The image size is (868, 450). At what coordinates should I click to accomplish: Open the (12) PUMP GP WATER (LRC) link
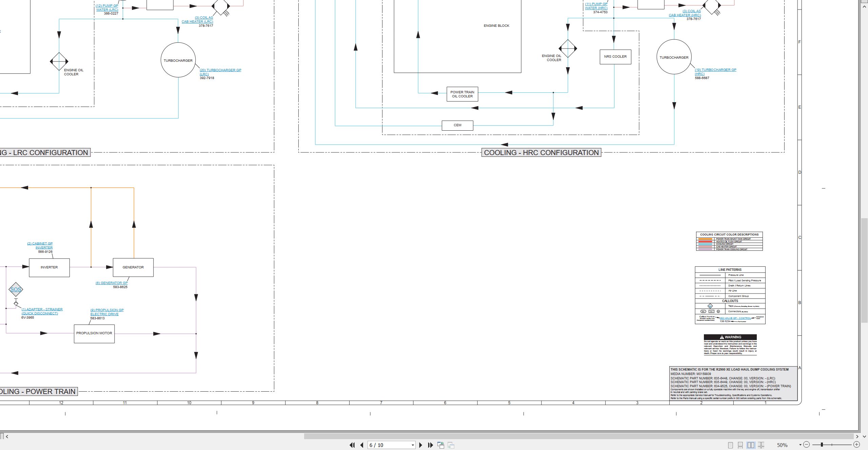pos(107,8)
